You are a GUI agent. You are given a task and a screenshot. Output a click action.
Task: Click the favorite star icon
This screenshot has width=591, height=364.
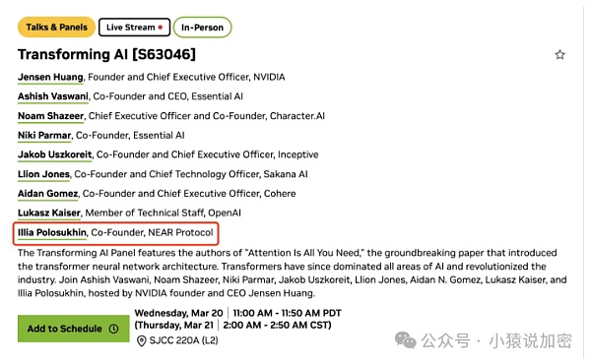pos(559,55)
